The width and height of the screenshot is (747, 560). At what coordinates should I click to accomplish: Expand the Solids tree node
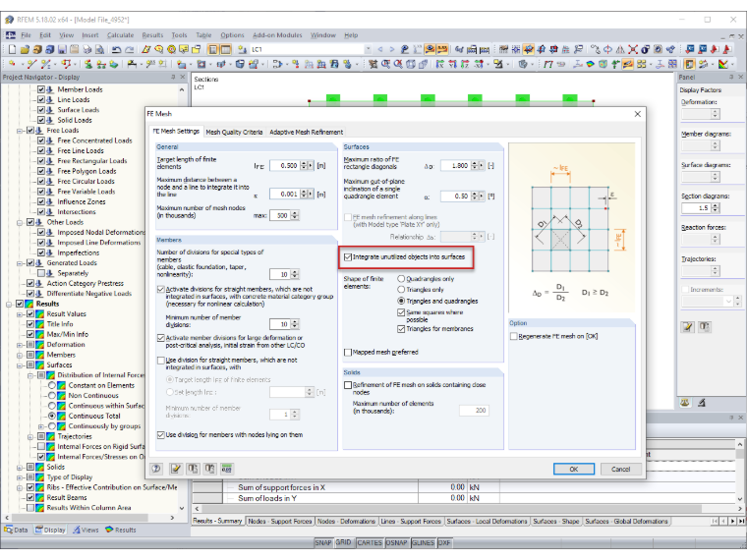20,467
